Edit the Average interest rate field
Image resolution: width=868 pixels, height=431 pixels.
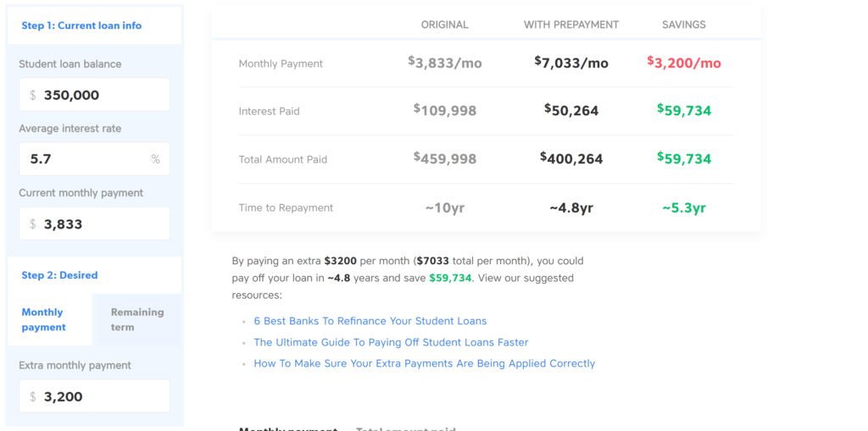click(94, 159)
